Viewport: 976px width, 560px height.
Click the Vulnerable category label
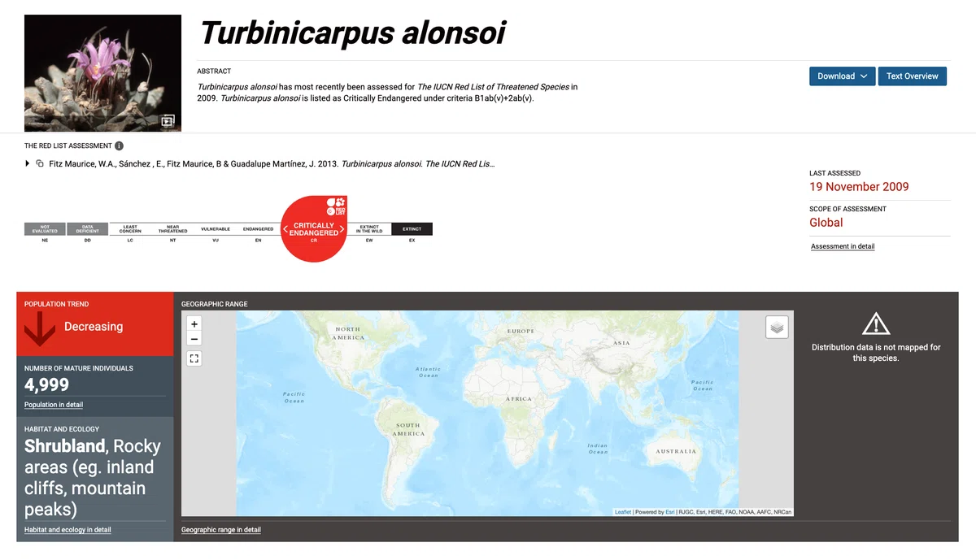216,229
